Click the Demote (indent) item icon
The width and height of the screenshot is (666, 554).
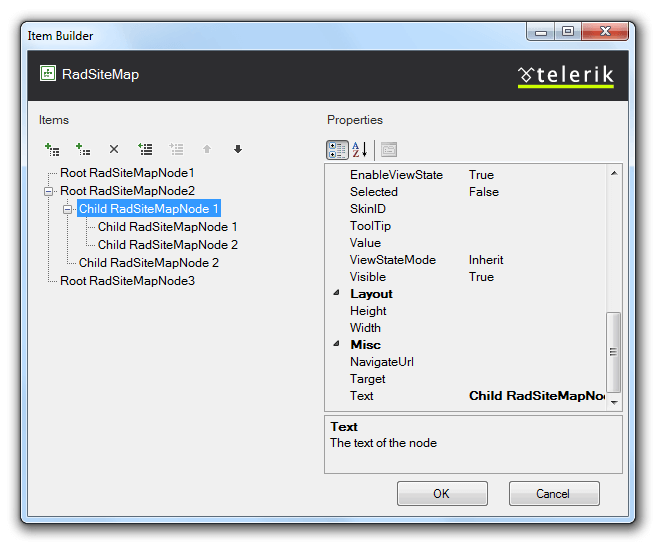tap(176, 149)
